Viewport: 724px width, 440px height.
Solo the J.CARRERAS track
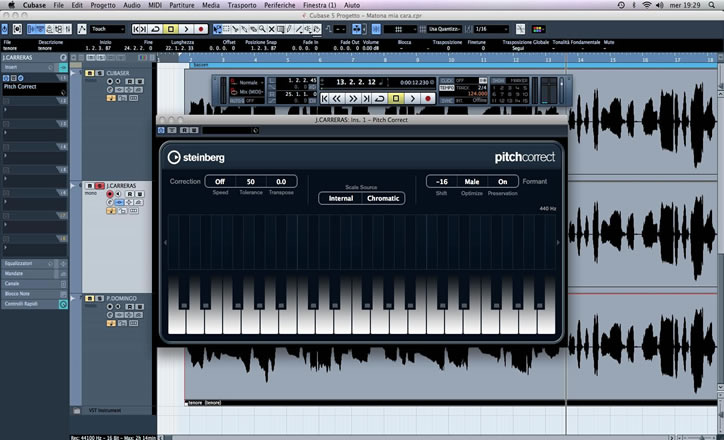(x=99, y=186)
